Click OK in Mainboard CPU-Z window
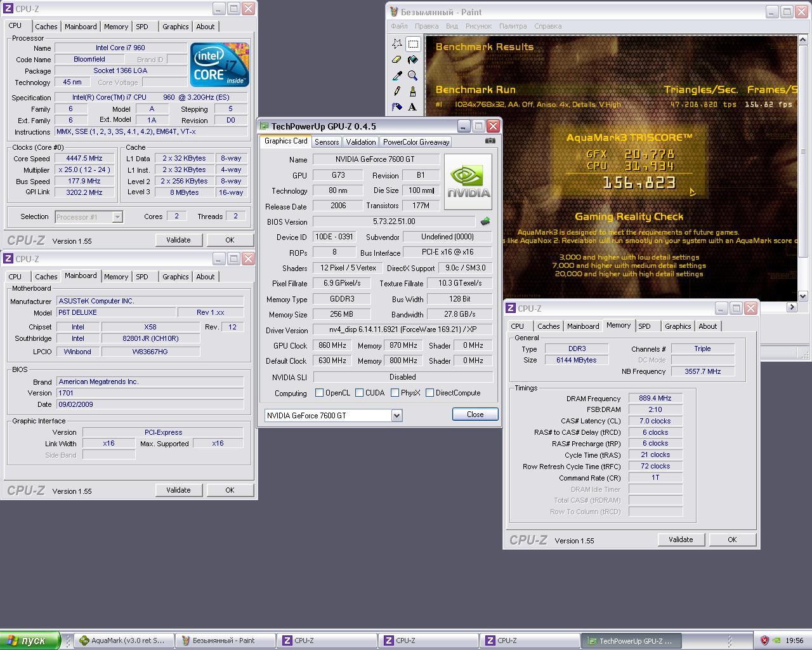Screen dimensions: 812x650 click(230, 490)
